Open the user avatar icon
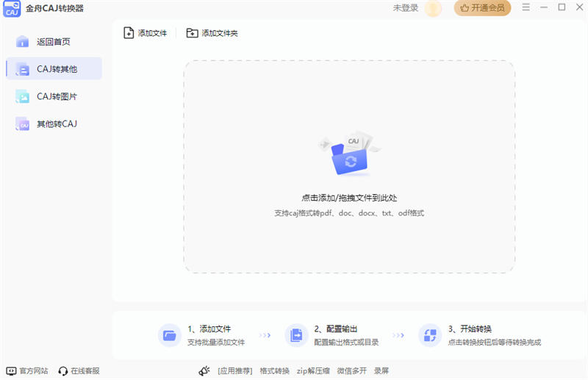Viewport: 588px width, 380px height. [x=433, y=8]
